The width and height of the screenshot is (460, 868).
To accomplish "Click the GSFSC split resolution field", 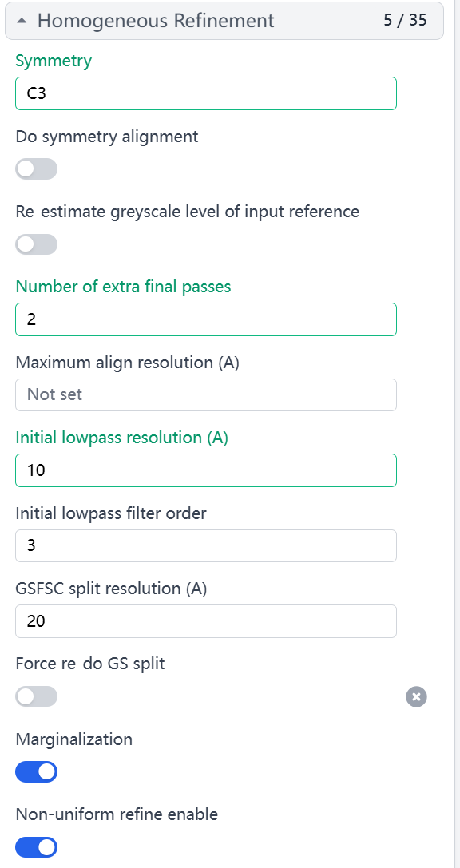I will [x=206, y=621].
